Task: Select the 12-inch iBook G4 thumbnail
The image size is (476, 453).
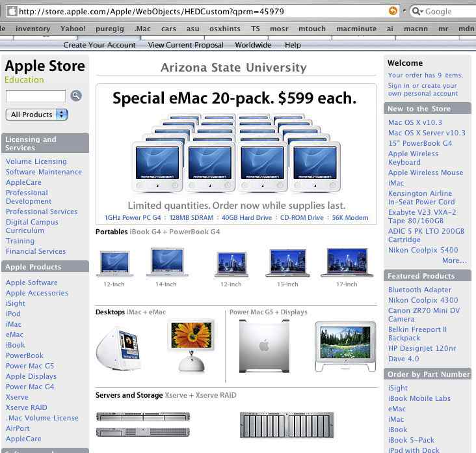Action: 114,264
